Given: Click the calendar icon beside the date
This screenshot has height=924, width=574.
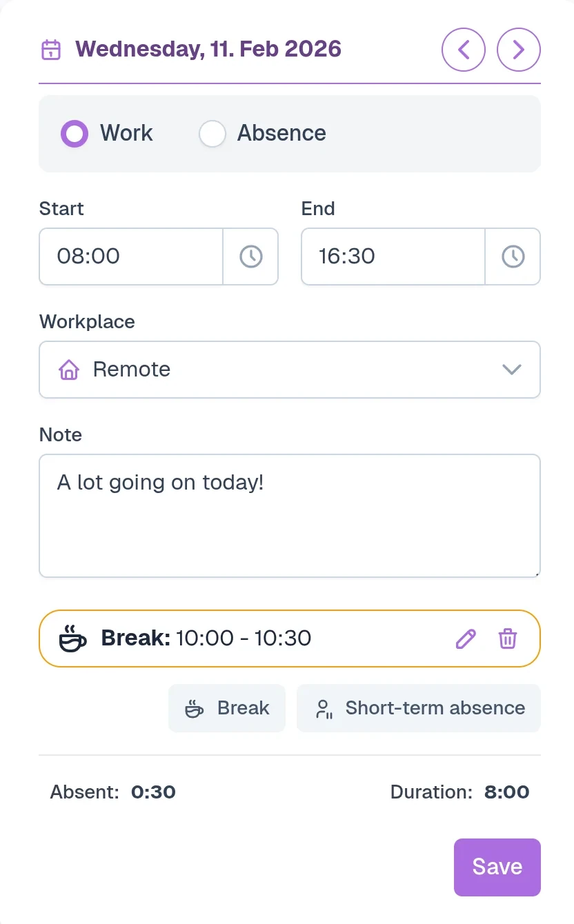Looking at the screenshot, I should pyautogui.click(x=51, y=50).
